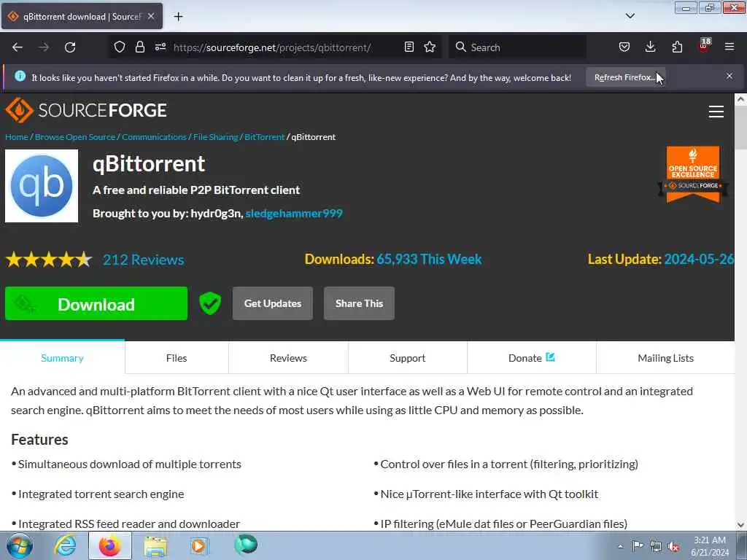
Task: Open the sledgehammer999 profile link
Action: [294, 214]
